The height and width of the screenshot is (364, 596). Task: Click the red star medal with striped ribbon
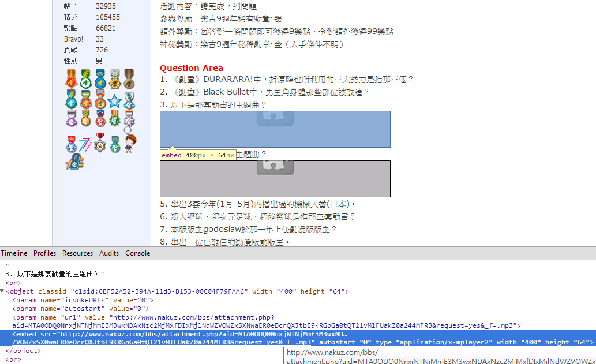tap(71, 79)
